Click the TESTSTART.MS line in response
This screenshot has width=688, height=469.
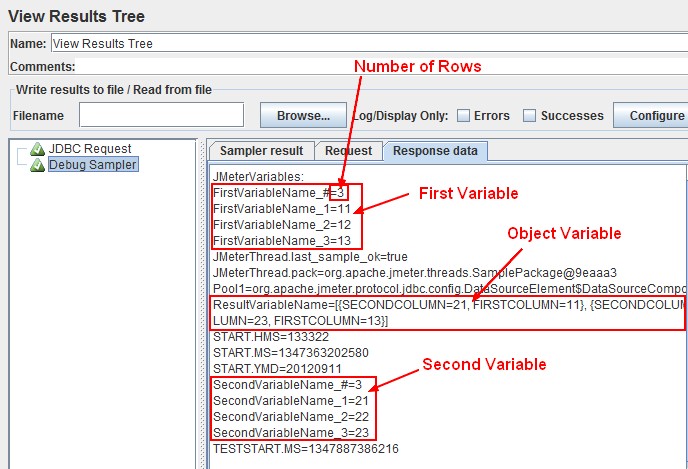[x=305, y=449]
